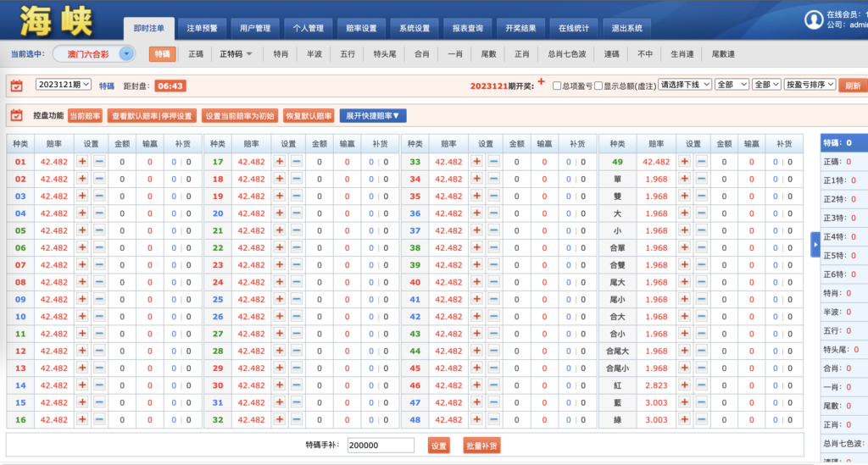Click the user avatar icon at top right

814,19
